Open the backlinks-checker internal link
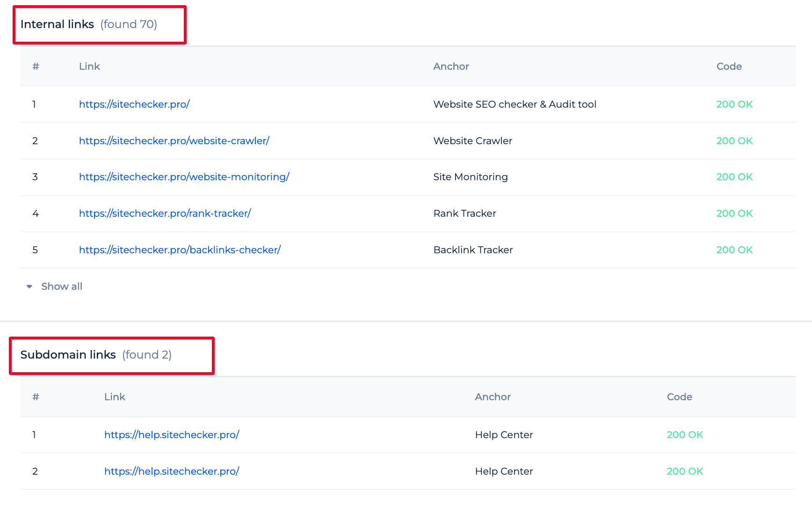812x514 pixels. pos(180,250)
